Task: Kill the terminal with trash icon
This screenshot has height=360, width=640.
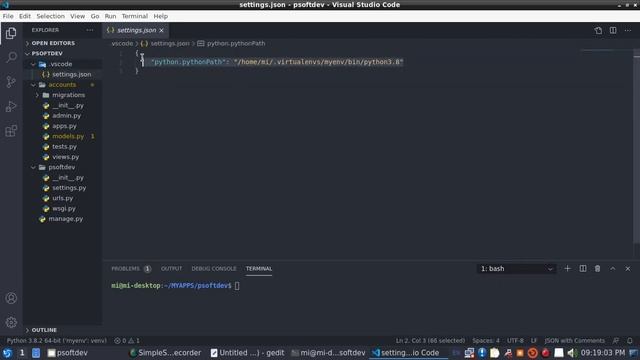Action: click(x=598, y=268)
